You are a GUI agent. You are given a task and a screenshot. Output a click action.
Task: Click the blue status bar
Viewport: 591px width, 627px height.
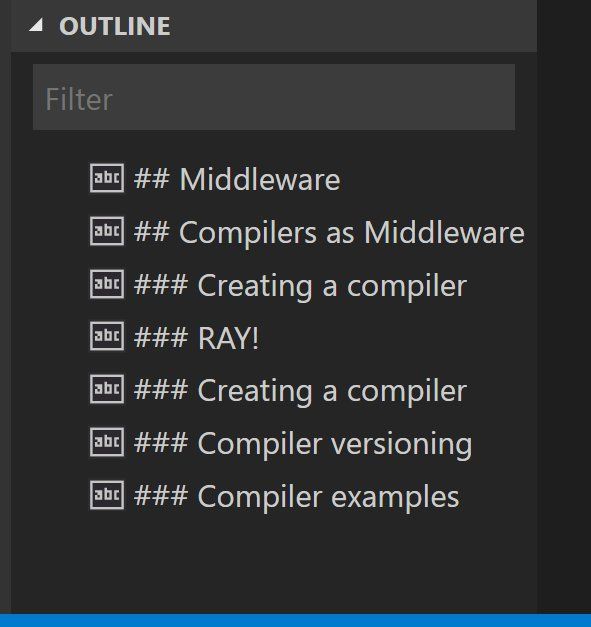tap(296, 621)
